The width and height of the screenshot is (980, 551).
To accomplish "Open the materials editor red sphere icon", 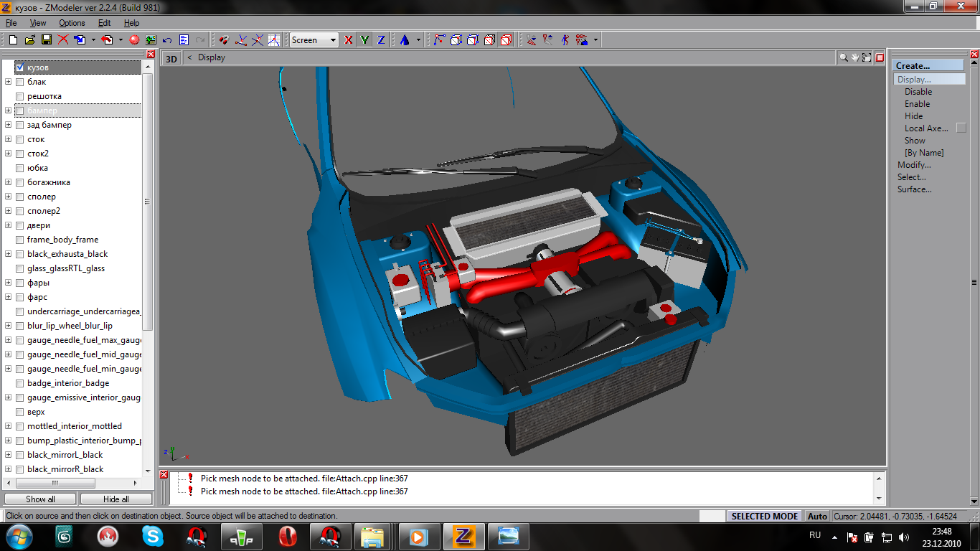I will coord(133,40).
